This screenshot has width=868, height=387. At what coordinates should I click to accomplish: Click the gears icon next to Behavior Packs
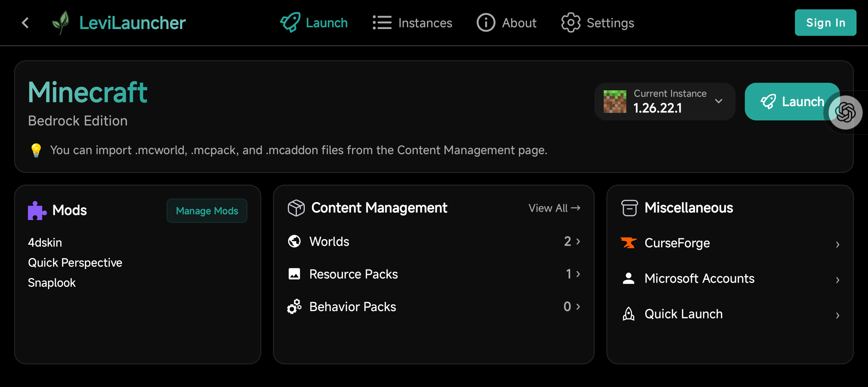tap(294, 306)
